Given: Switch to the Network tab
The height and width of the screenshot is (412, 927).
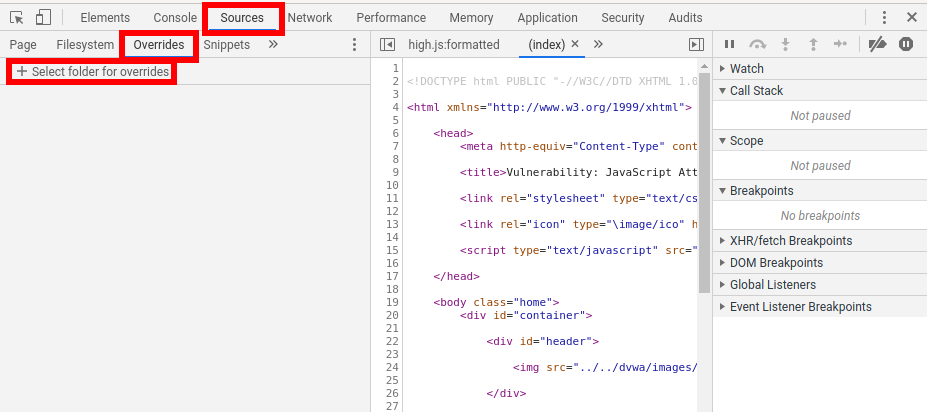Looking at the screenshot, I should 310,18.
